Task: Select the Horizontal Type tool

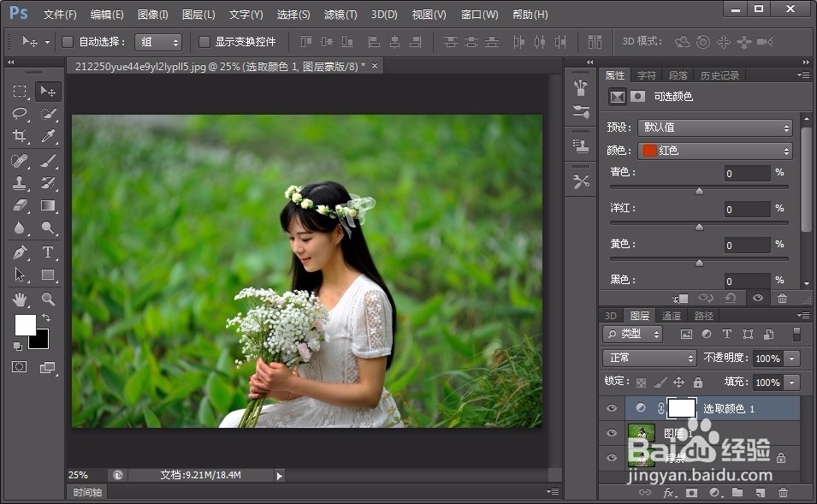Action: click(x=48, y=252)
